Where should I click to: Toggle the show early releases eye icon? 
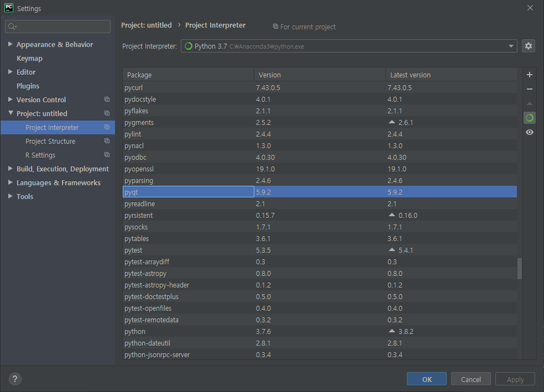(530, 132)
